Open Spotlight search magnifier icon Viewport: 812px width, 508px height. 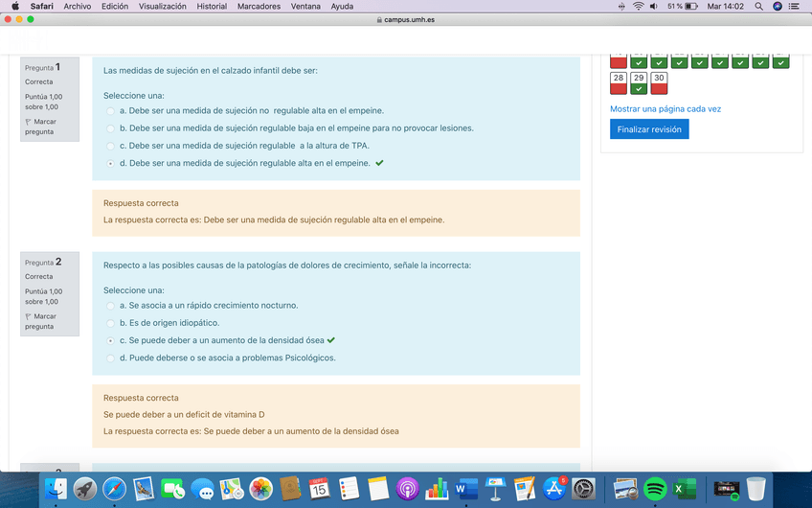(758, 7)
